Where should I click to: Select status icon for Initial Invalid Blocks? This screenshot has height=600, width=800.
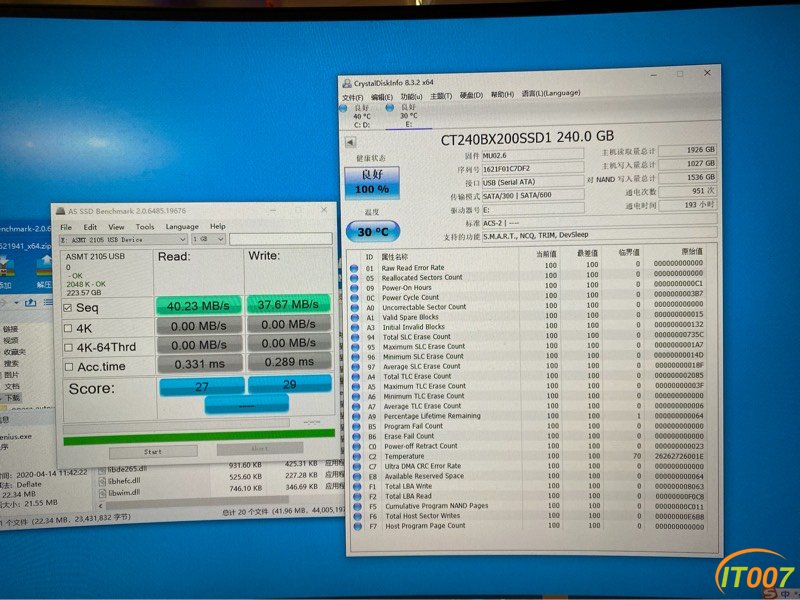click(x=355, y=328)
